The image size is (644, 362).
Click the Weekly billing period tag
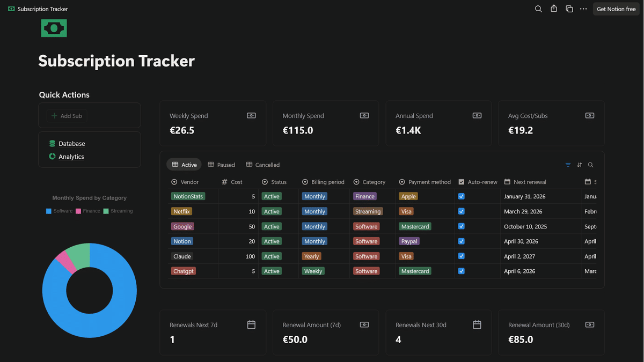tap(313, 271)
